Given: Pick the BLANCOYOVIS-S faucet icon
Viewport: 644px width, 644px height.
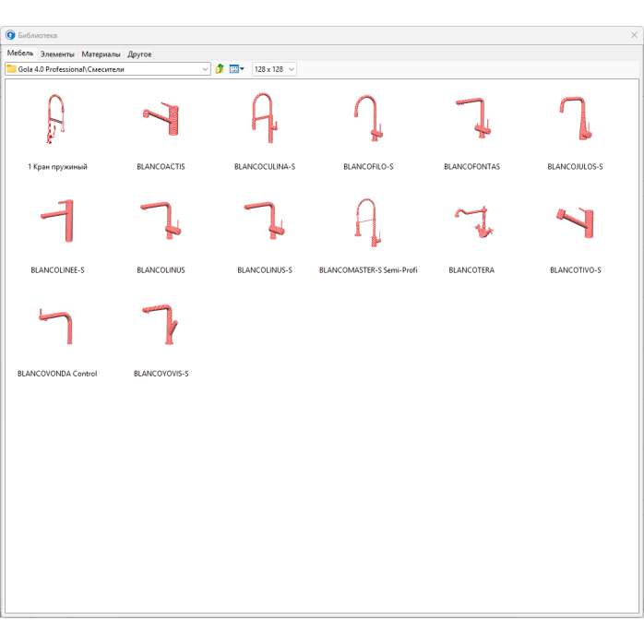Looking at the screenshot, I should 161,325.
